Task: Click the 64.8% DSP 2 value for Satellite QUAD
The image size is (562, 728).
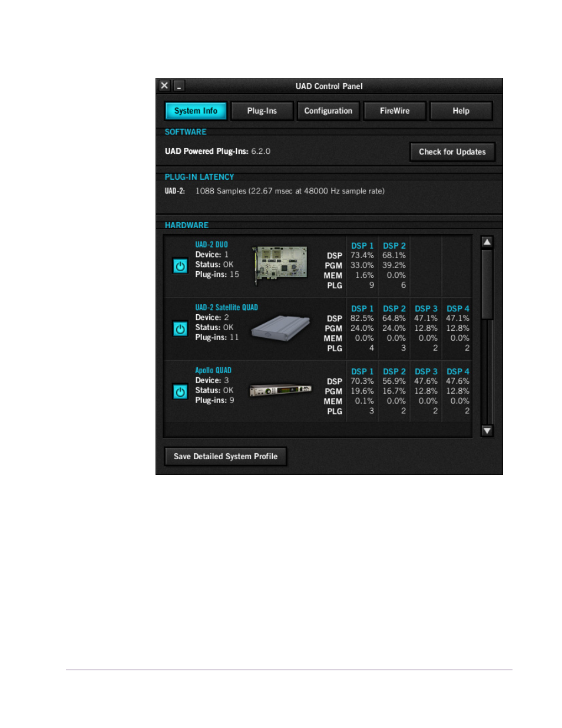Action: coord(394,318)
